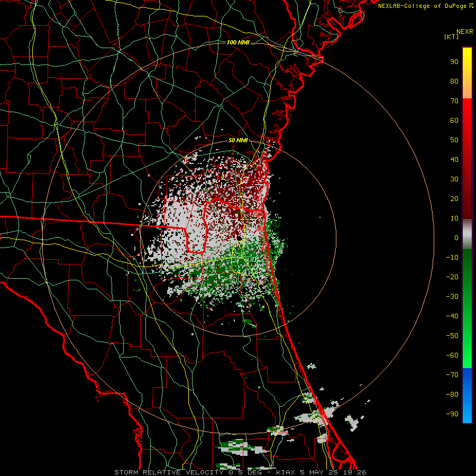The width and height of the screenshot is (476, 476).
Task: Click the 40 value on velocity scale
Action: click(454, 159)
